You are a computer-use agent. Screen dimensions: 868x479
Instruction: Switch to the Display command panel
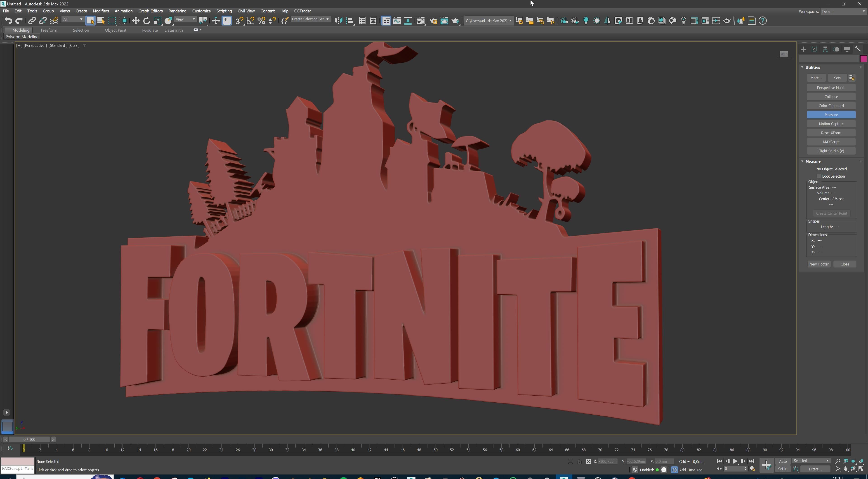pos(847,49)
